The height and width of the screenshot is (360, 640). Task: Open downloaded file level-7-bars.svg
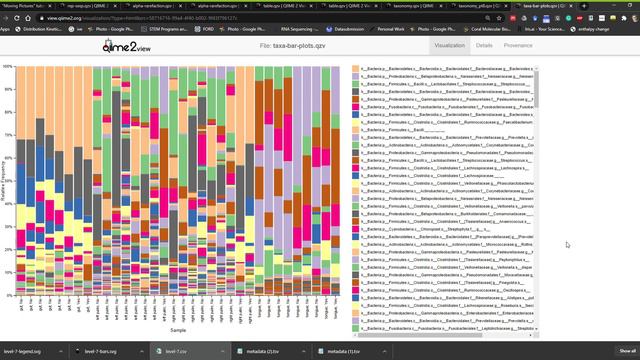pyautogui.click(x=100, y=351)
